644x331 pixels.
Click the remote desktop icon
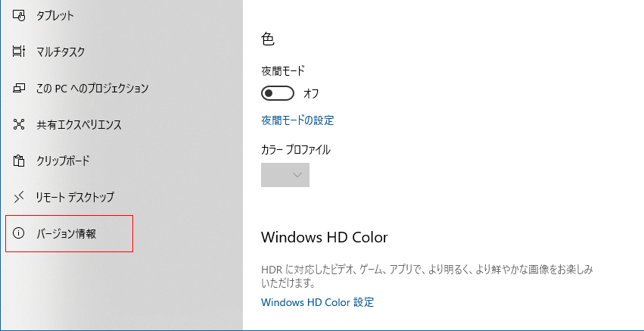click(19, 198)
